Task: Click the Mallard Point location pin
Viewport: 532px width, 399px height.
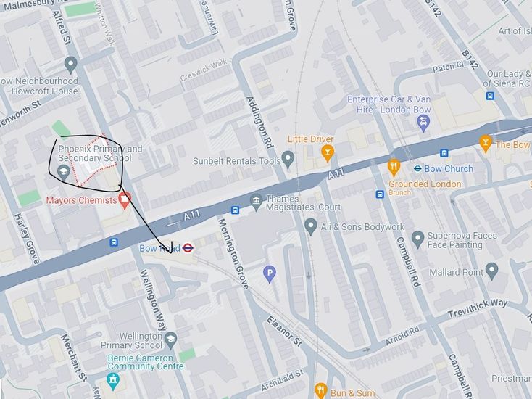Action: point(491,271)
